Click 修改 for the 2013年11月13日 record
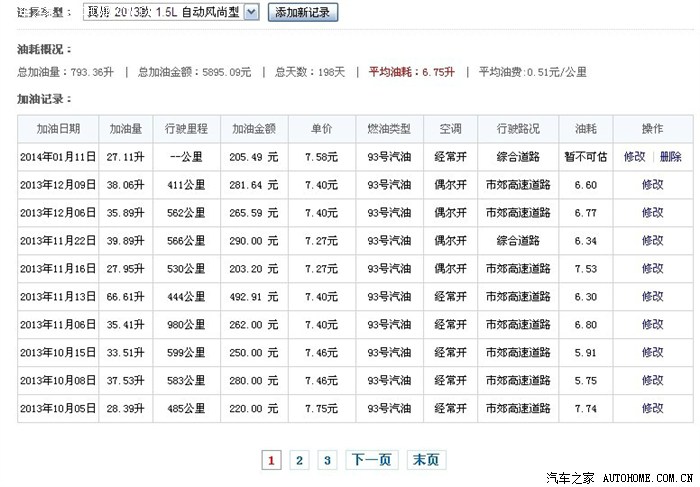 [652, 297]
